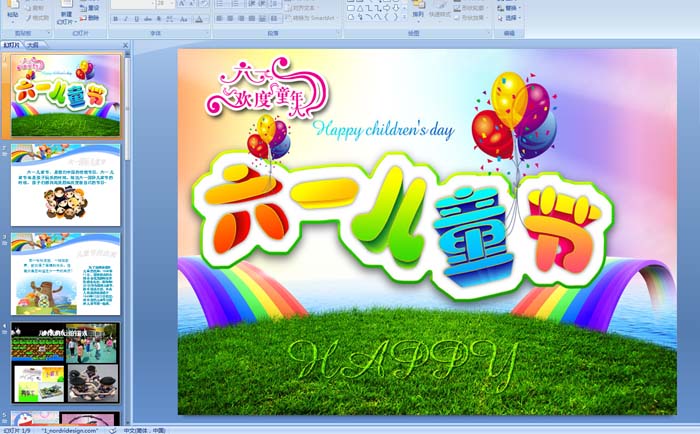Open the Select (选择) menu in editing group

point(510,18)
